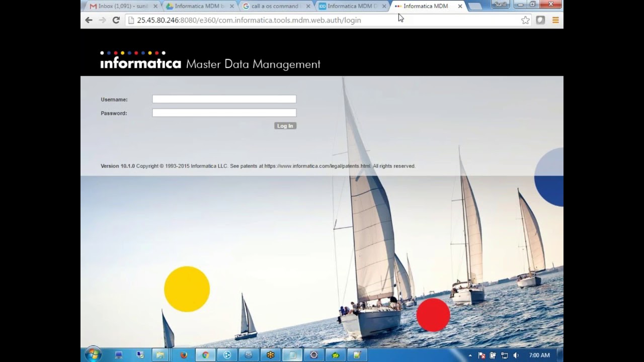
Task: Open a new browser tab
Action: tap(475, 6)
